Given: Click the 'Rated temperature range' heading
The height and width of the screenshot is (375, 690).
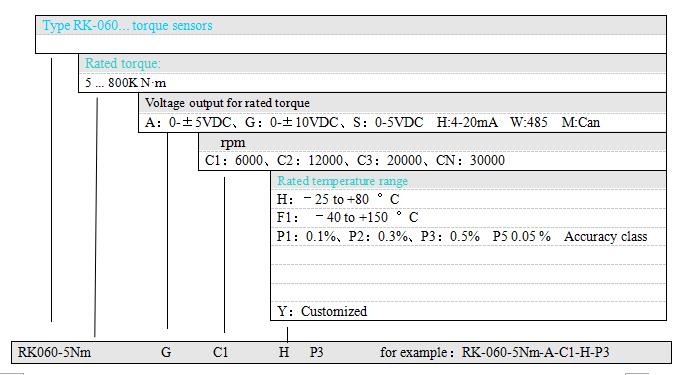Looking at the screenshot, I should click(342, 181).
